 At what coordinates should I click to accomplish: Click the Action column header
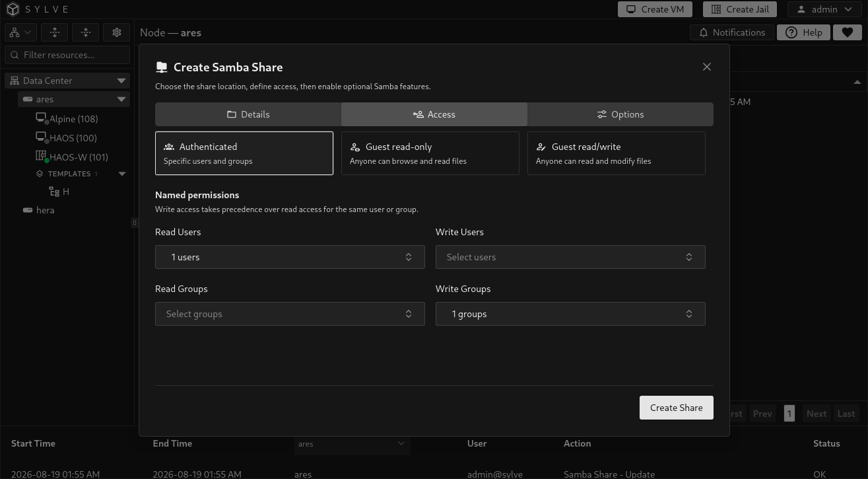coord(578,443)
